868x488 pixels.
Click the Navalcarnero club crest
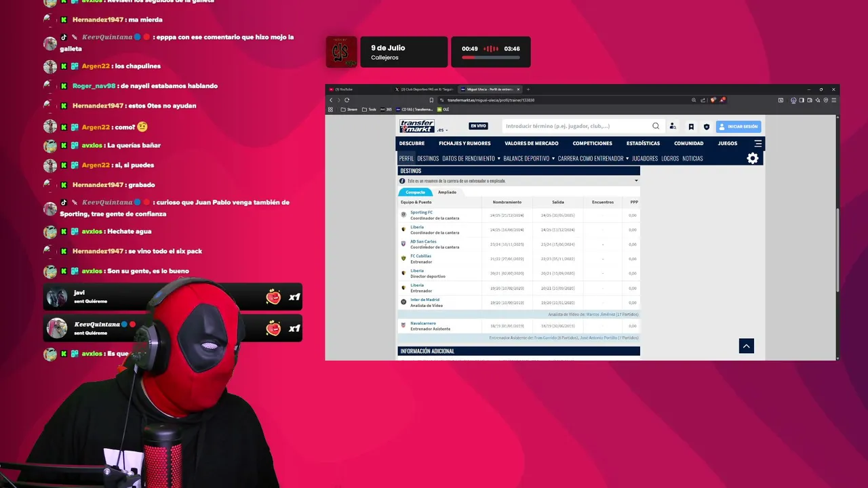coord(403,325)
